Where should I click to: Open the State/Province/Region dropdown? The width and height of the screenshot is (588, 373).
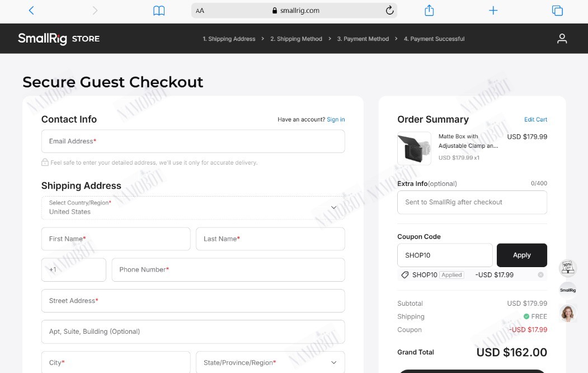[x=270, y=362]
